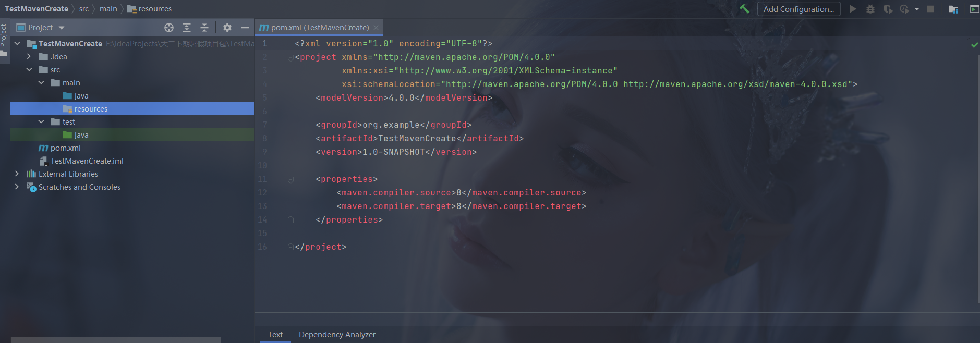Click the Debug bug icon
This screenshot has width=980, height=343.
870,9
